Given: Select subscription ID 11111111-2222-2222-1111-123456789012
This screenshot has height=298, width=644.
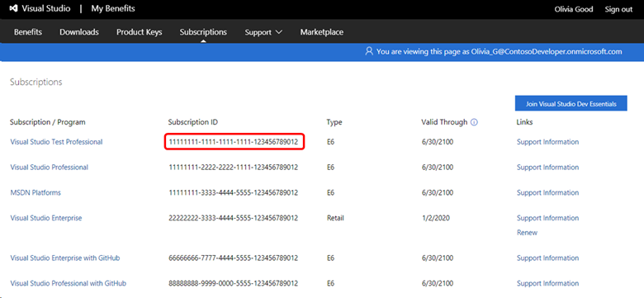Looking at the screenshot, I should [234, 168].
